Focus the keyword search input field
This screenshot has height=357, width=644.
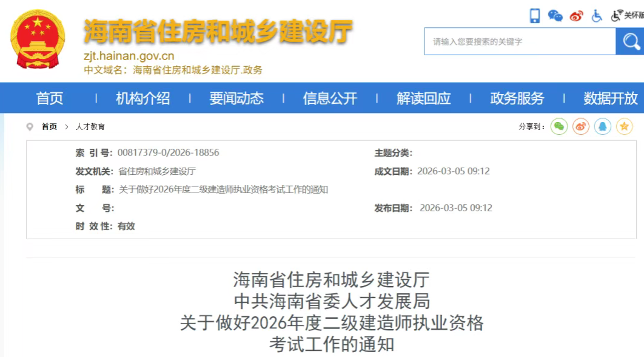tap(520, 42)
